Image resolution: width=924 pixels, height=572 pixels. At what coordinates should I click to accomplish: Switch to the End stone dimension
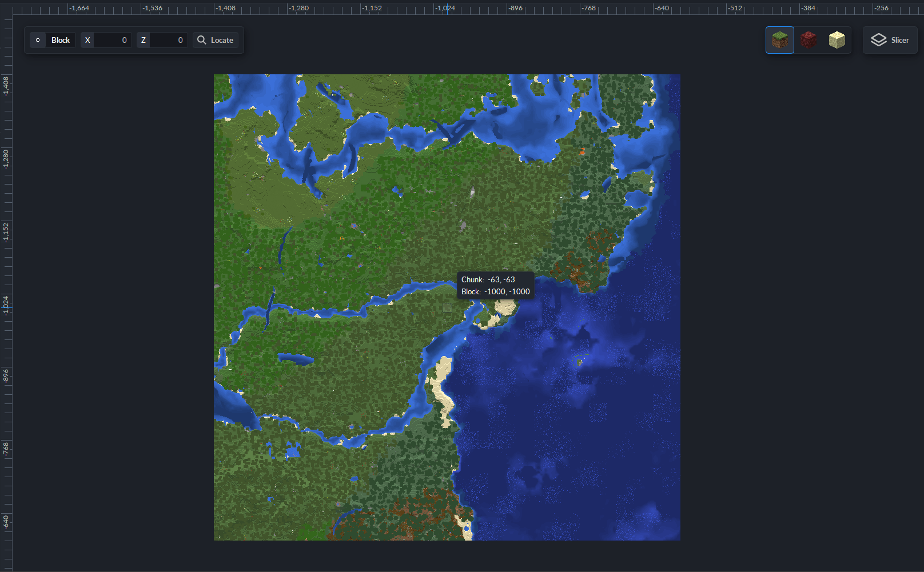[837, 40]
